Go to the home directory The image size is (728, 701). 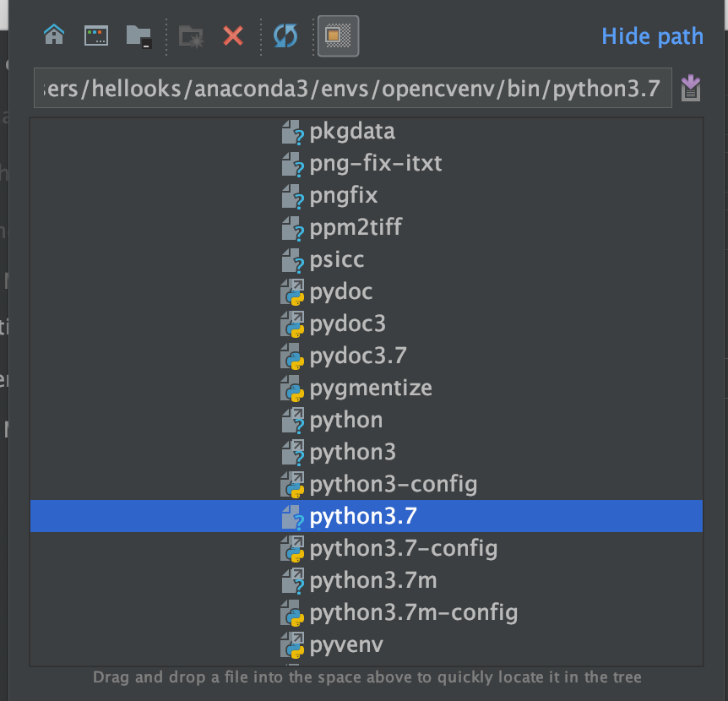tap(53, 35)
